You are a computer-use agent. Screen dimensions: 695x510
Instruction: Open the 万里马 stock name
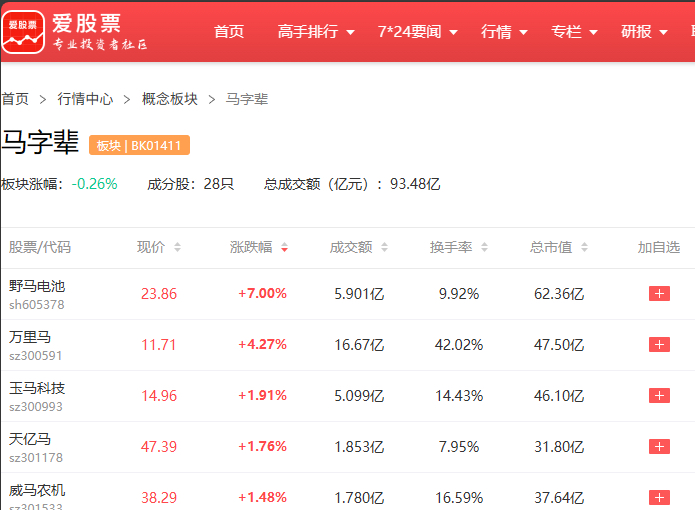pos(30,337)
